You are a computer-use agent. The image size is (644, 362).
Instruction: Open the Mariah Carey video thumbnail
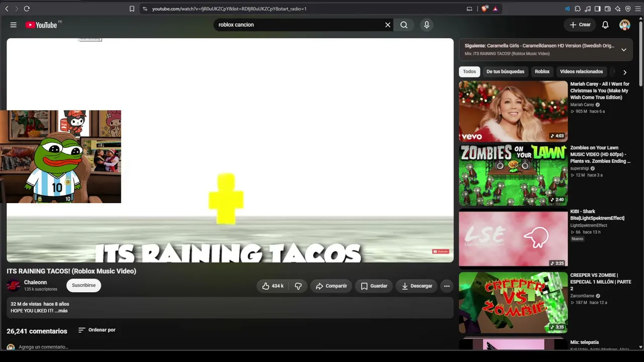[x=513, y=111]
